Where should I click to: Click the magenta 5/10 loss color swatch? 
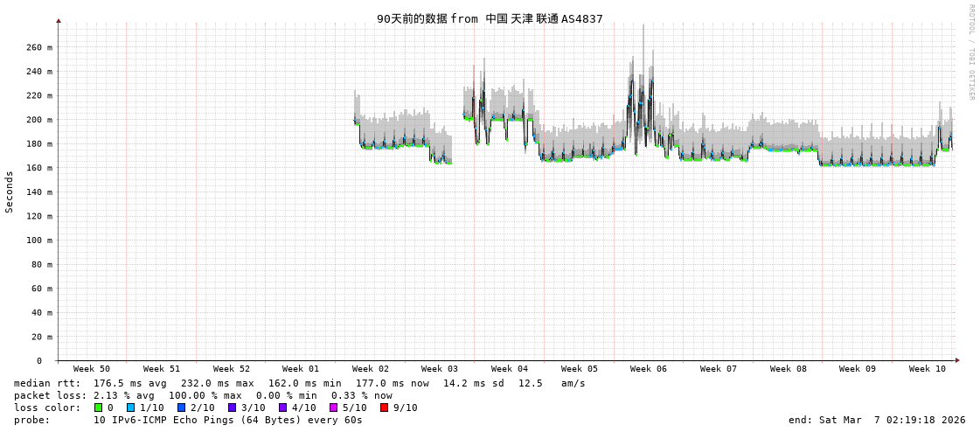coord(333,408)
